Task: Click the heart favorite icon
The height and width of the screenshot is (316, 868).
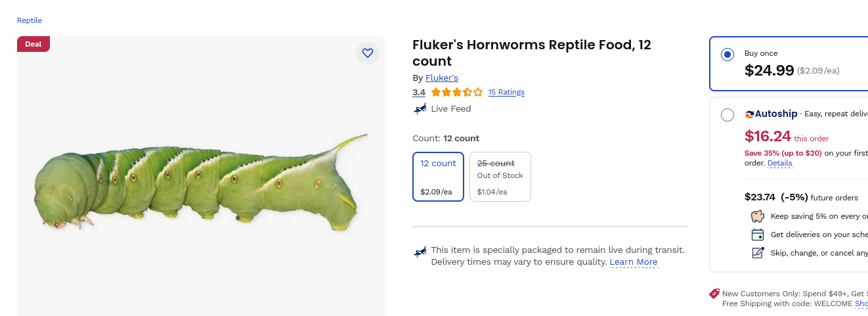Action: [x=368, y=53]
